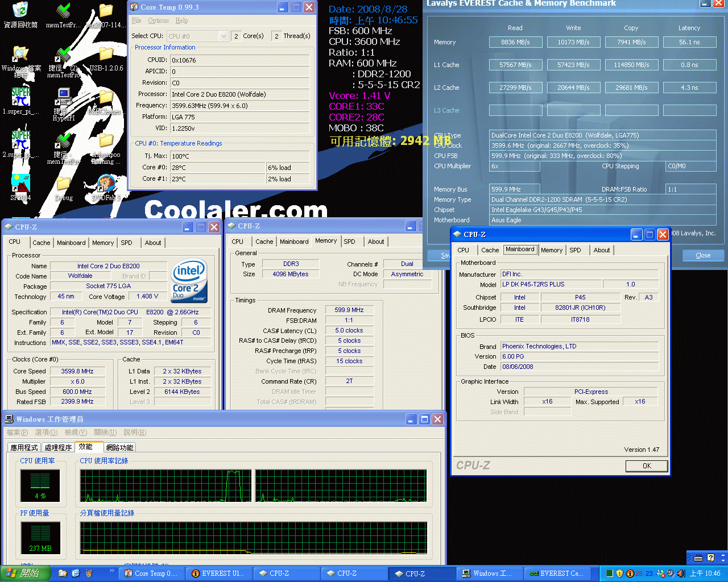Click the red 28 temperature tray icon
This screenshot has height=582, width=728.
click(639, 573)
